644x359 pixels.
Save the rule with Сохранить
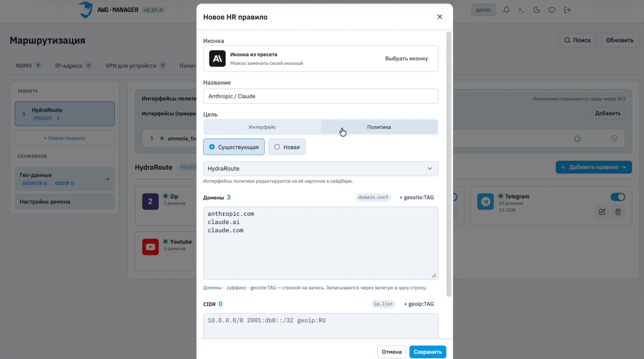click(x=427, y=352)
